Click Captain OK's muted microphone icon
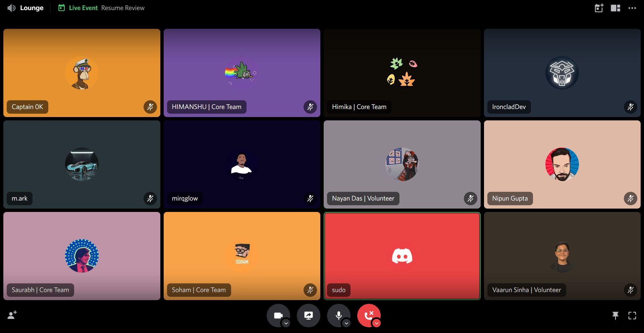This screenshot has height=333, width=644. point(150,107)
